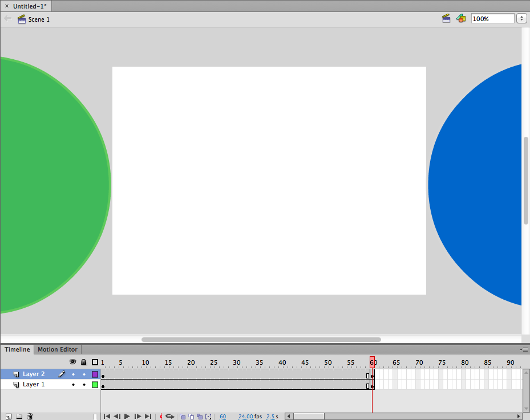Play the animation
The width and height of the screenshot is (530, 420).
pos(127,417)
